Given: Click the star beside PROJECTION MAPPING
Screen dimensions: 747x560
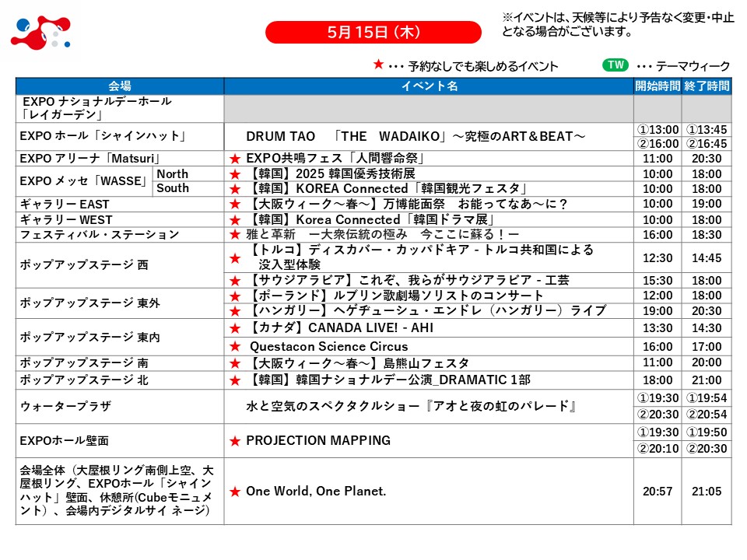Looking at the screenshot, I should click(234, 441).
